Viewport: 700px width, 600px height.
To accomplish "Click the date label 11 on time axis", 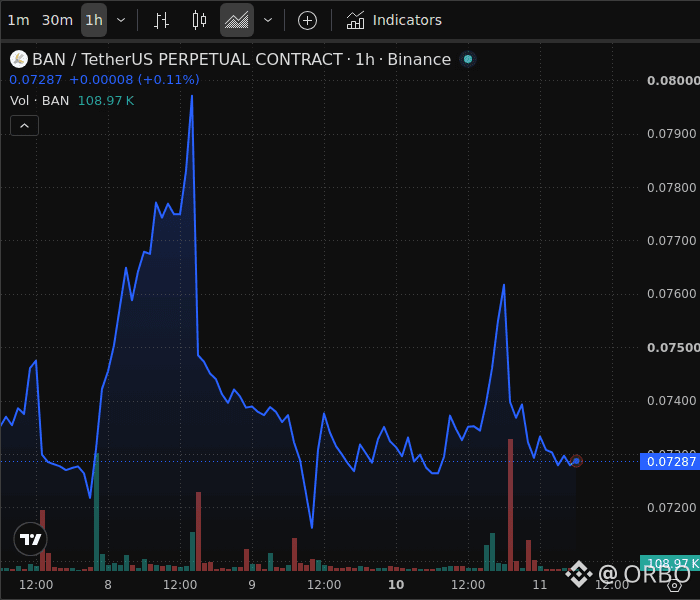I will [540, 585].
